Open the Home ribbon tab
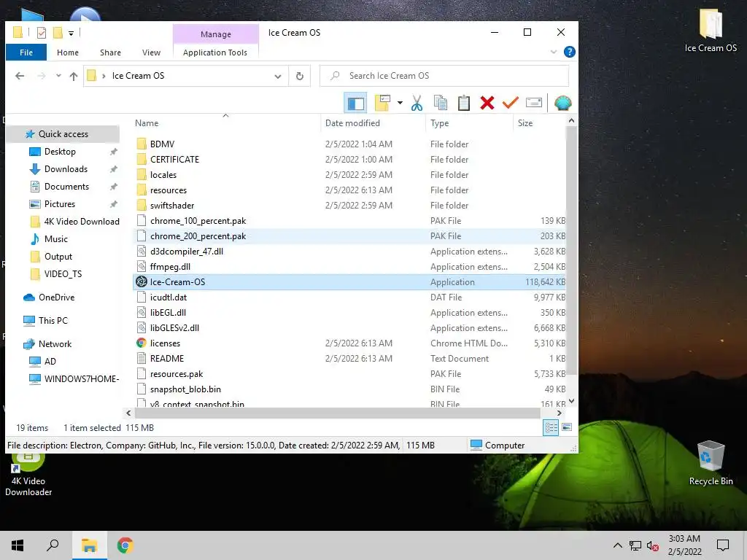Image resolution: width=747 pixels, height=560 pixels. (x=68, y=52)
